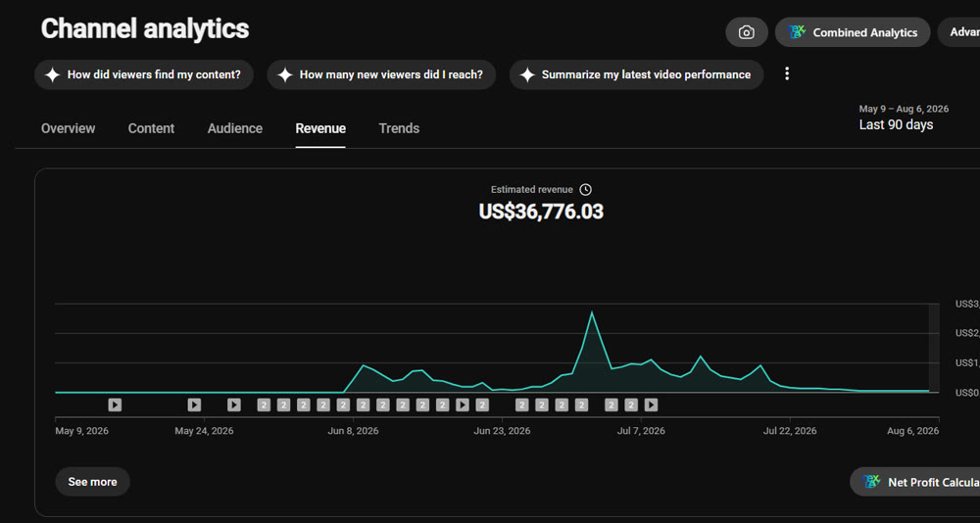Click the camera screenshot icon button
Screen dimensions: 980x523
pos(746,32)
